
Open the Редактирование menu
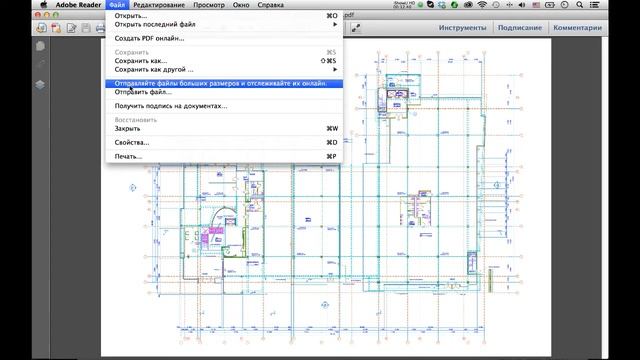tap(159, 5)
